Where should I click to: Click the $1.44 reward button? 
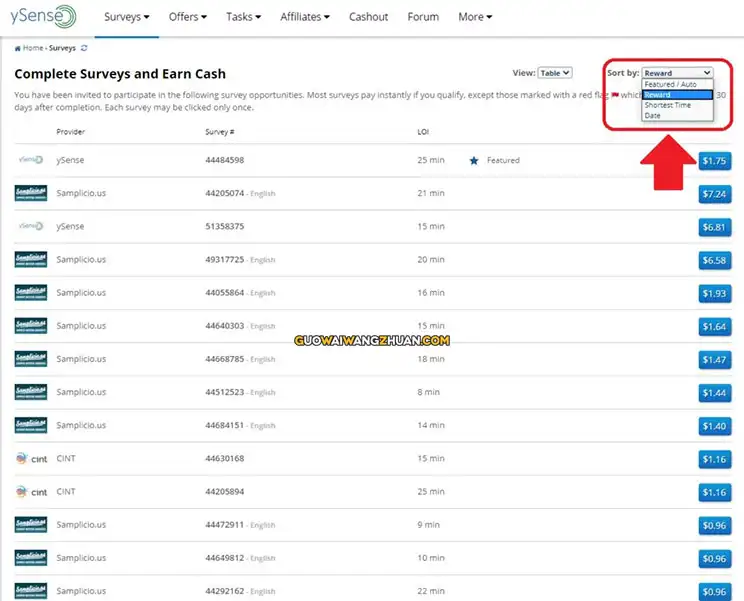coord(715,393)
